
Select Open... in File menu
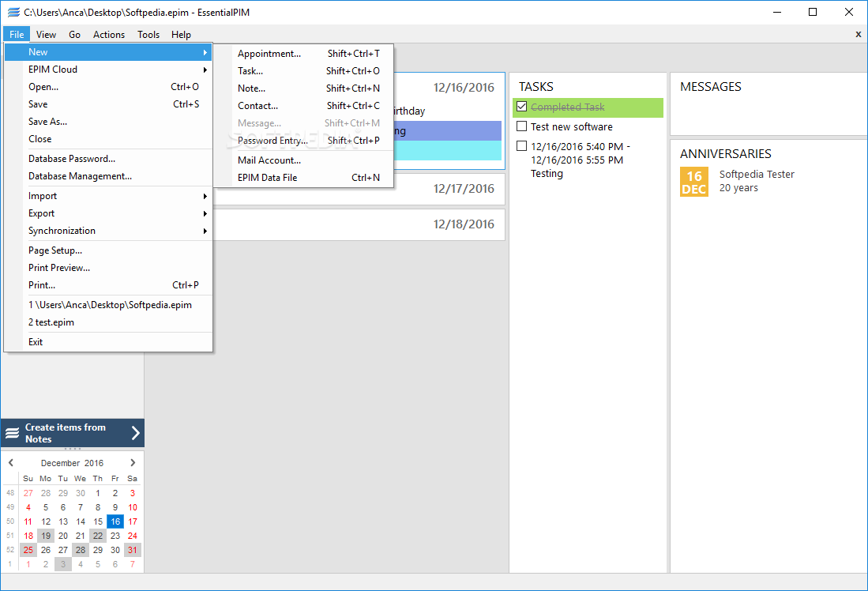108,87
